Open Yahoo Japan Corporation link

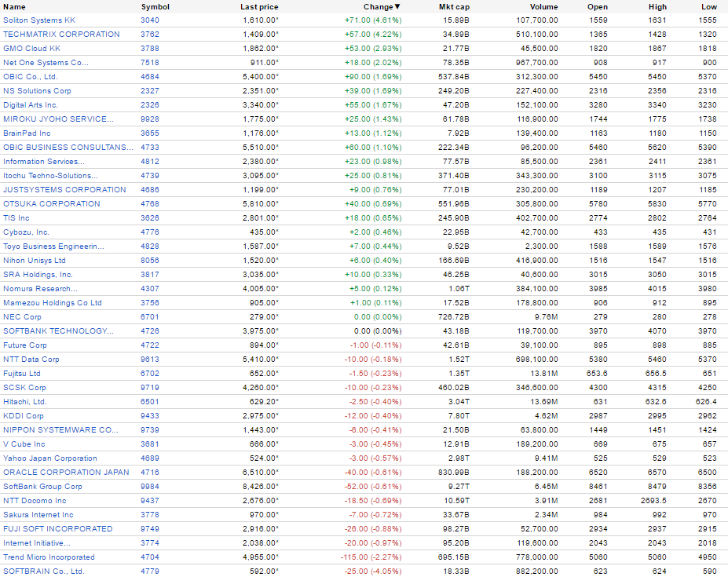pos(50,458)
